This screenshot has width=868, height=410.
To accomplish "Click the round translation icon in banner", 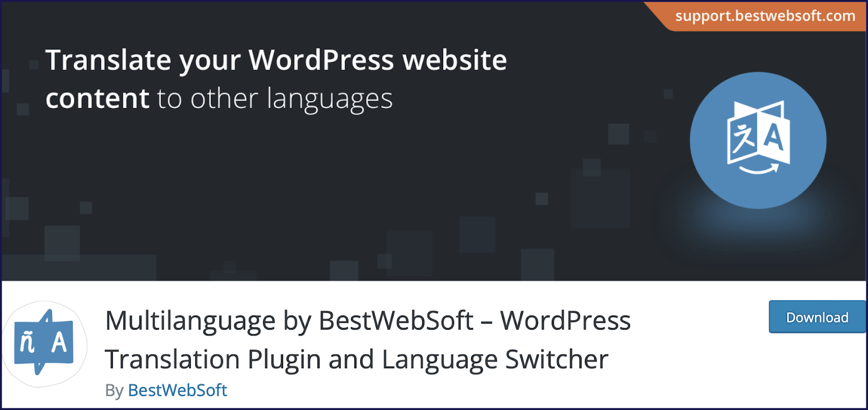I will [x=758, y=140].
